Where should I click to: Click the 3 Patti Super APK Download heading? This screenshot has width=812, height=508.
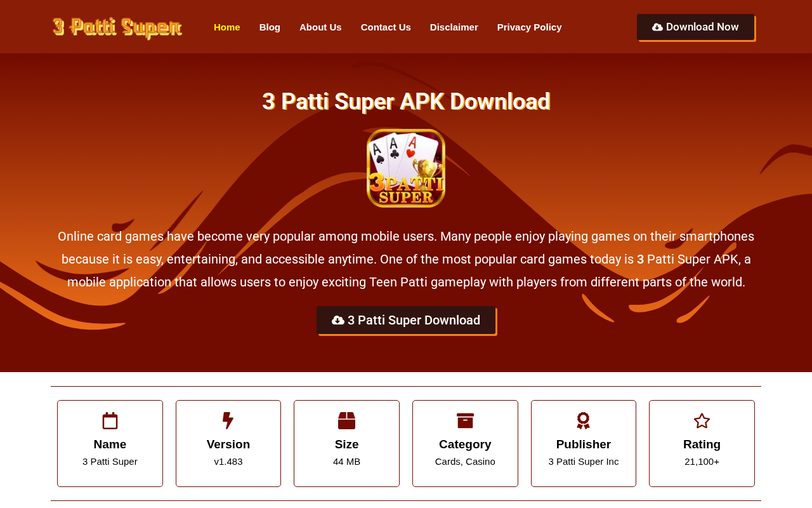[406, 102]
